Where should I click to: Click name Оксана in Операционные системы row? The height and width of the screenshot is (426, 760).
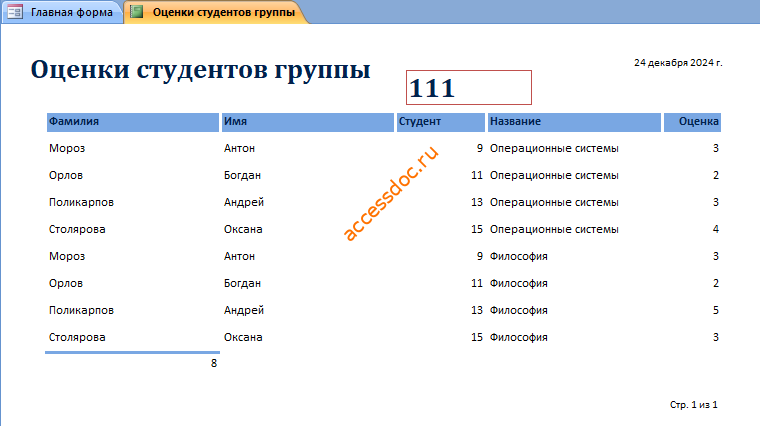(x=243, y=229)
